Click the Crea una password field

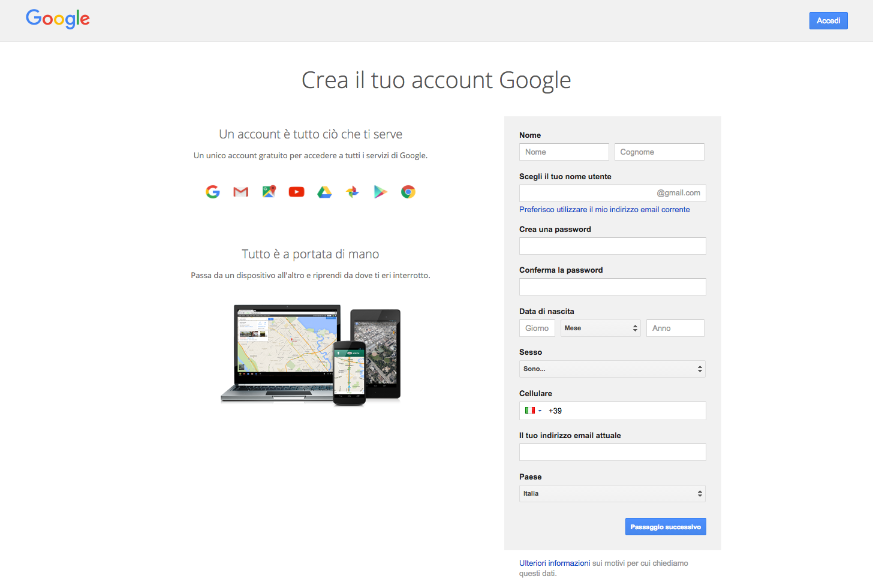click(x=612, y=246)
